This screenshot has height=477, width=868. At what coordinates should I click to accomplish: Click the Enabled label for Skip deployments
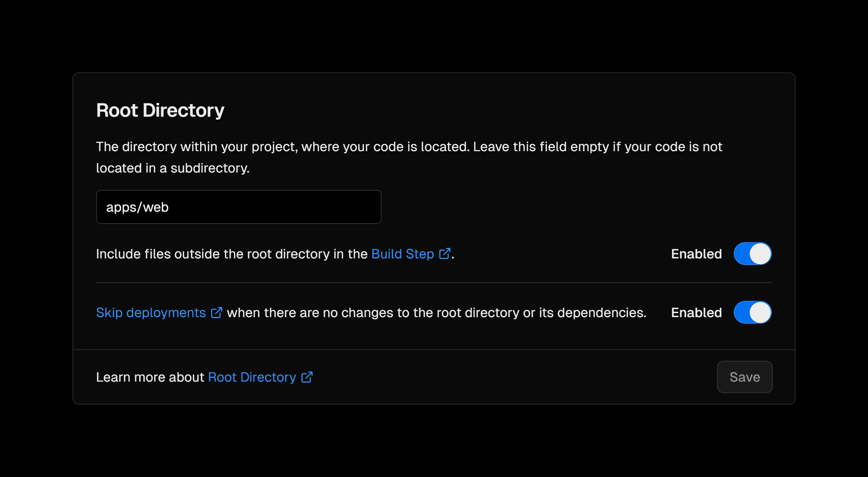coord(696,313)
